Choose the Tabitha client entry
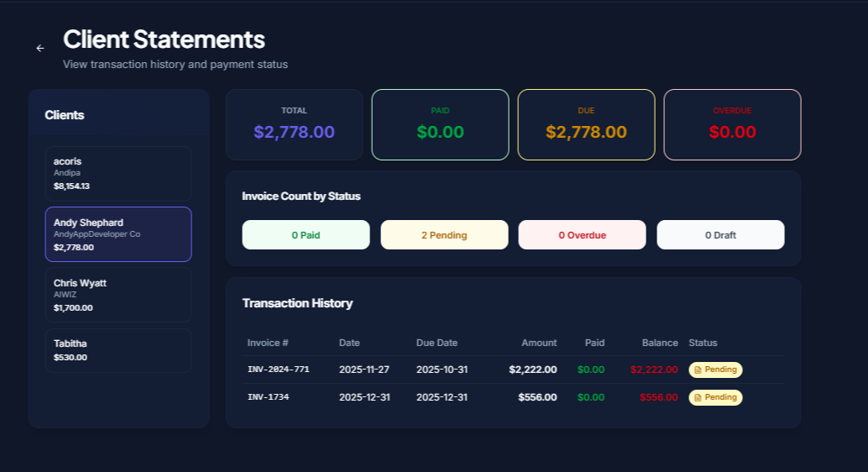868x472 pixels. click(118, 350)
